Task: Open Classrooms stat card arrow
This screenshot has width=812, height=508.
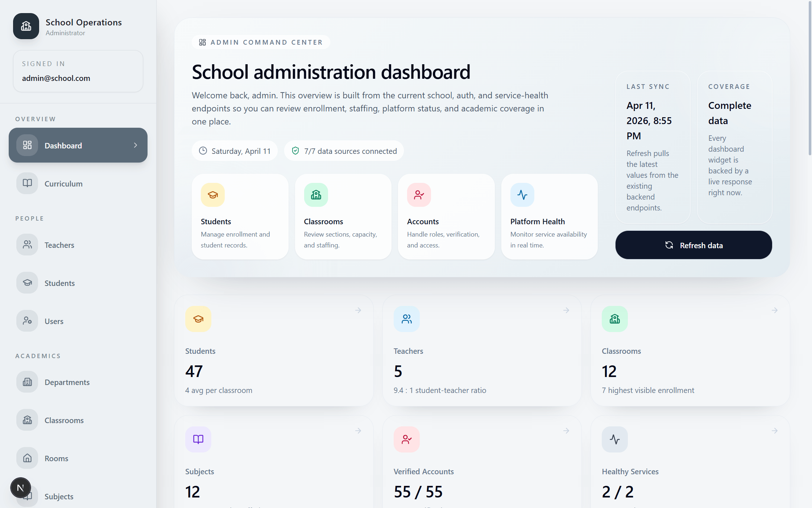Action: pos(775,310)
